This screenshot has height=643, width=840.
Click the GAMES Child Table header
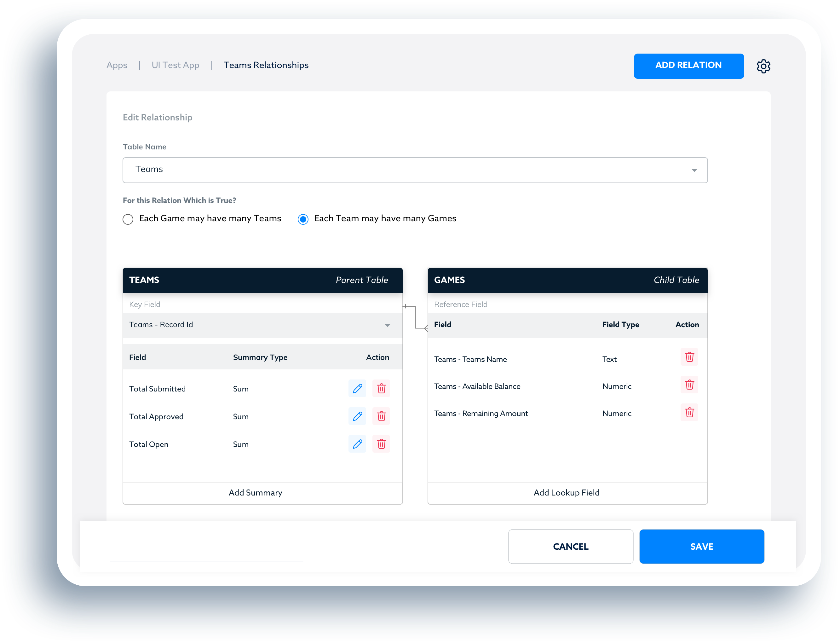click(x=567, y=280)
